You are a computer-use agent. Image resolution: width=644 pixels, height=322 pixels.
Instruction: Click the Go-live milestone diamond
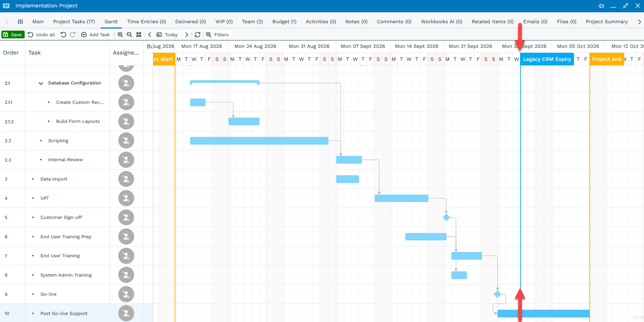(x=498, y=294)
